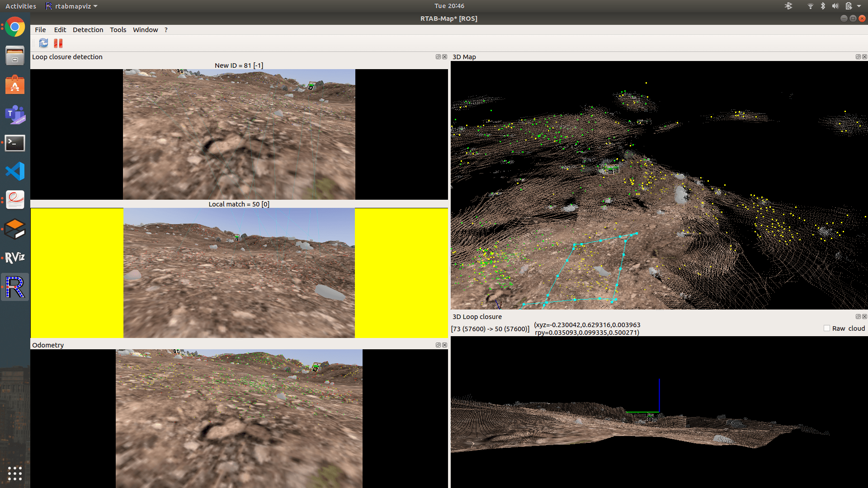Open Visual Studio Code from the dock

tap(15, 171)
